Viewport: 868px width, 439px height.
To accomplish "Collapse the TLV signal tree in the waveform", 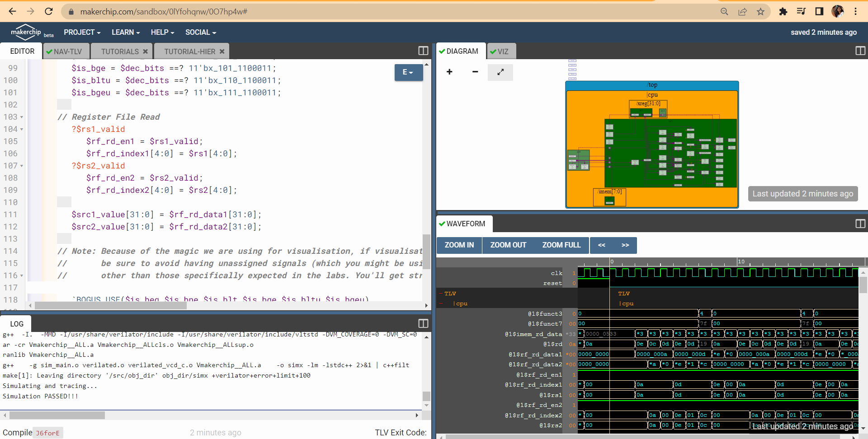I will coord(442,293).
